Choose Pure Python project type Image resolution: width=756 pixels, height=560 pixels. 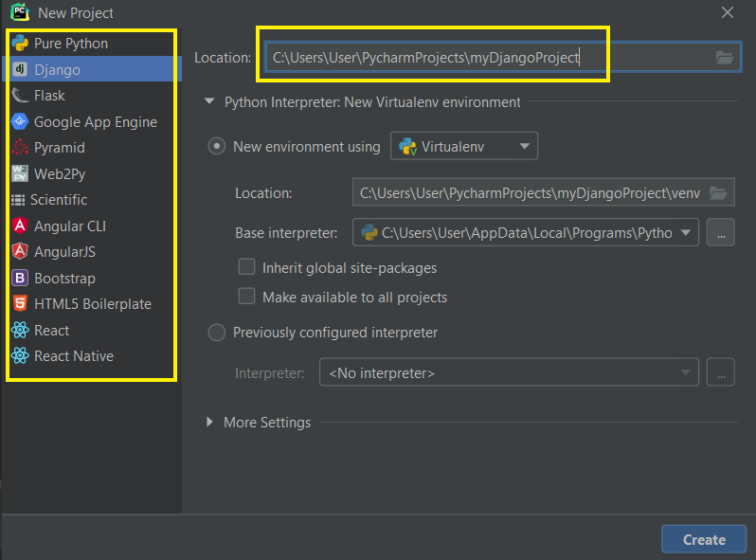click(92, 43)
